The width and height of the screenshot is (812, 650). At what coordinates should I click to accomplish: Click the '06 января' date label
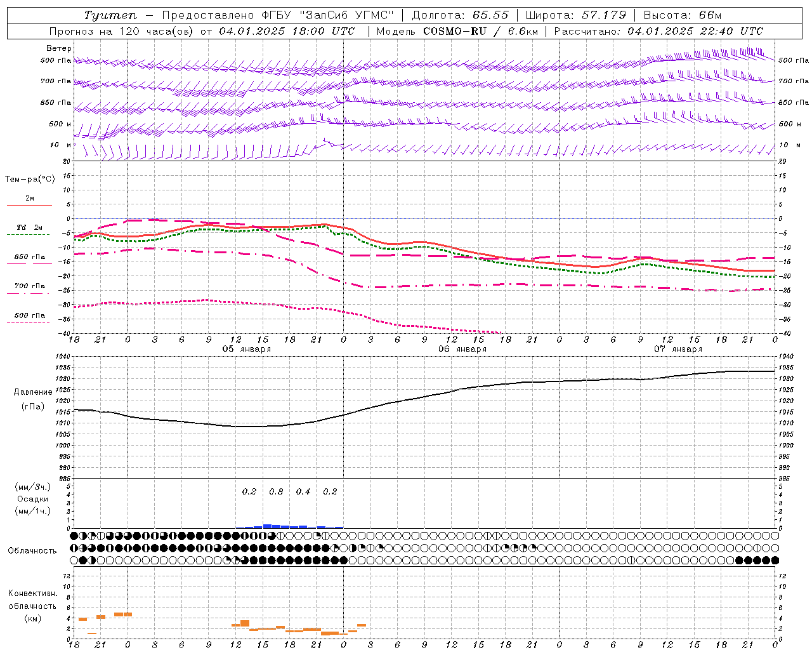point(462,349)
